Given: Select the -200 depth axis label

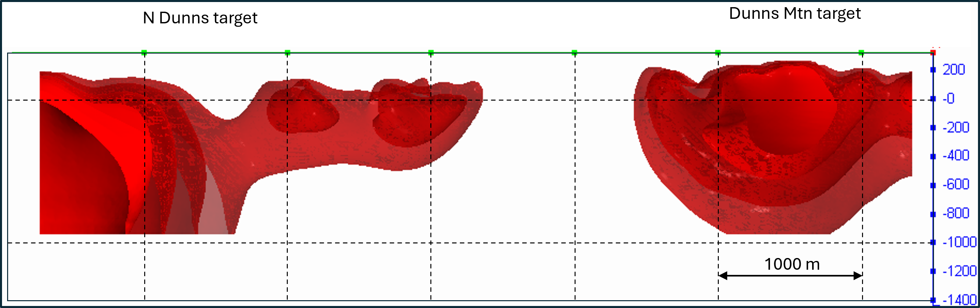Looking at the screenshot, I should click(956, 127).
